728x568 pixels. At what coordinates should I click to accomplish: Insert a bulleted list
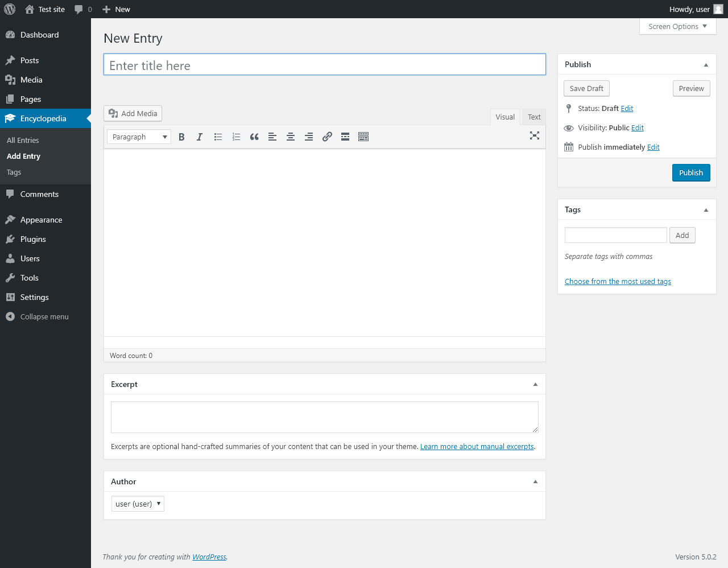(218, 137)
